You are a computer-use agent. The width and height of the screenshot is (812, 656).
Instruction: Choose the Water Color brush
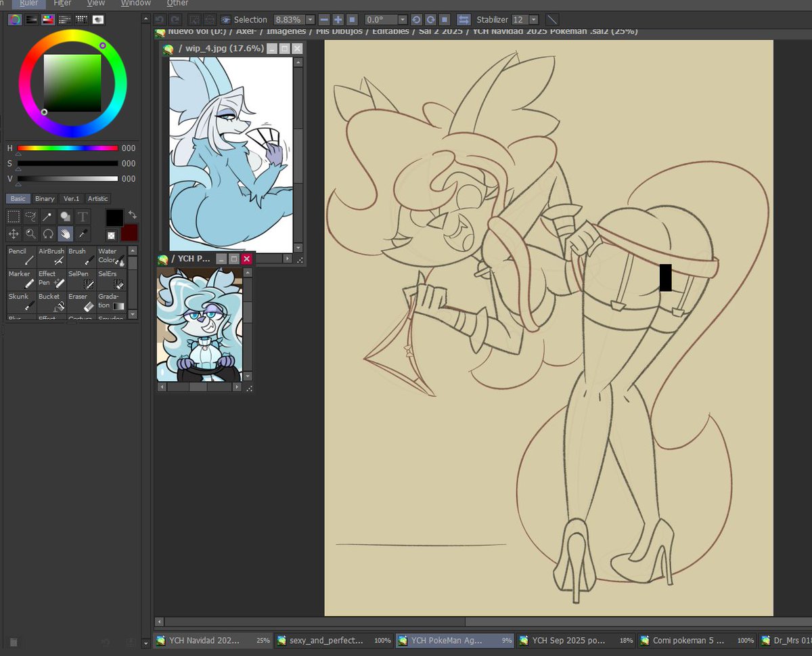pyautogui.click(x=111, y=257)
